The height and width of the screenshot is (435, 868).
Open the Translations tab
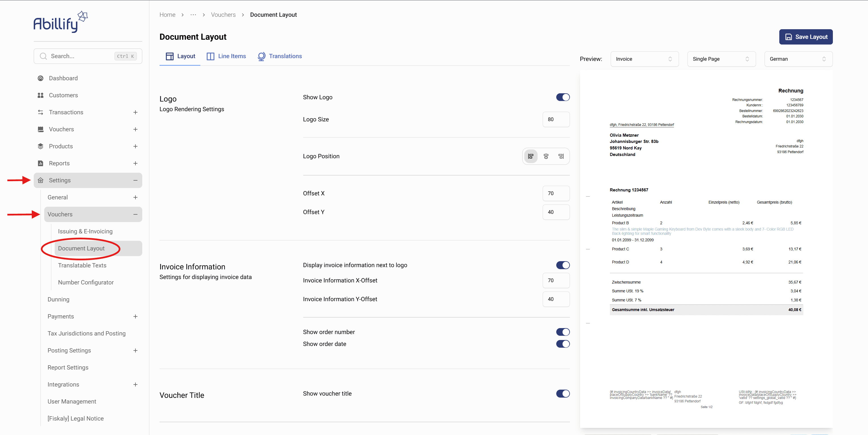point(280,56)
